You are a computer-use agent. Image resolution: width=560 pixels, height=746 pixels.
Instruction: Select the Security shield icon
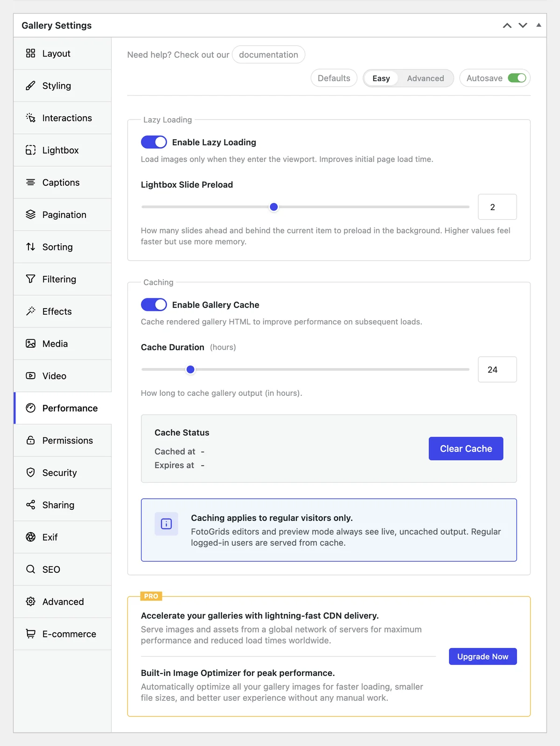[x=30, y=472]
